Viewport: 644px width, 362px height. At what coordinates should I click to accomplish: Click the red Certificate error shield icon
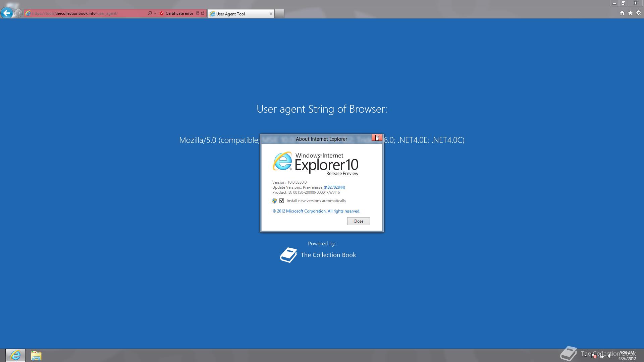pyautogui.click(x=162, y=13)
